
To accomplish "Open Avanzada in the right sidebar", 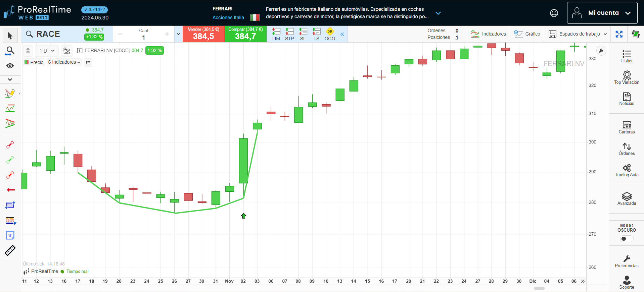I will pos(627,199).
